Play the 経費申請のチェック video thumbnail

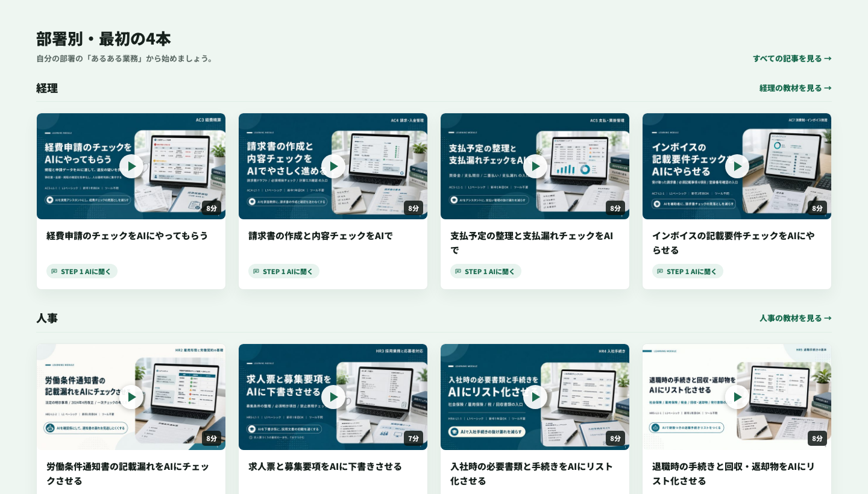pyautogui.click(x=131, y=166)
